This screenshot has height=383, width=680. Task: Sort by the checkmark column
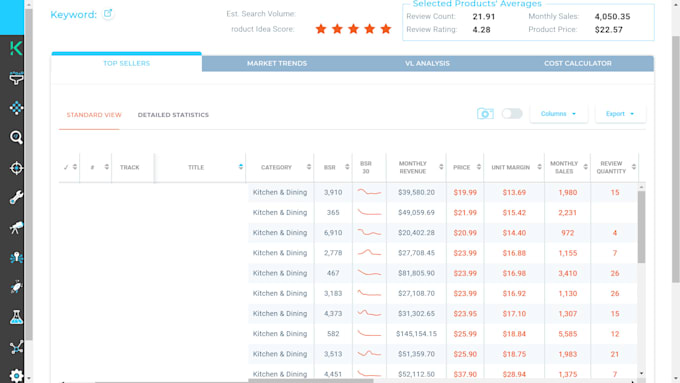[x=75, y=167]
